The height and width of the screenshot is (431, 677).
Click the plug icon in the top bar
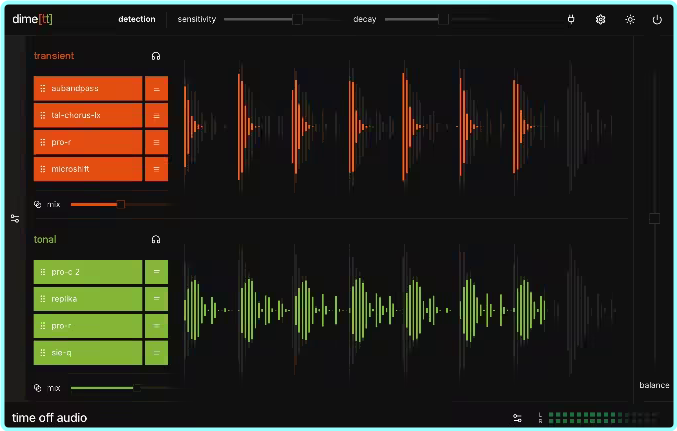pyautogui.click(x=571, y=19)
